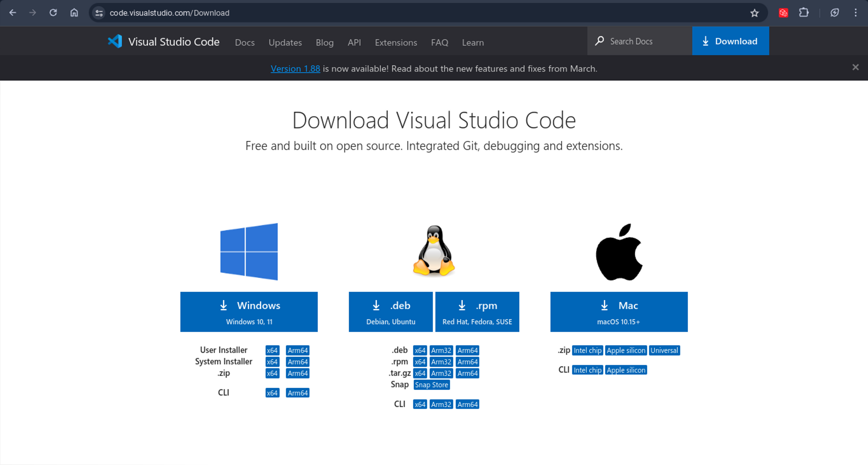View site information icon in address bar

point(99,13)
